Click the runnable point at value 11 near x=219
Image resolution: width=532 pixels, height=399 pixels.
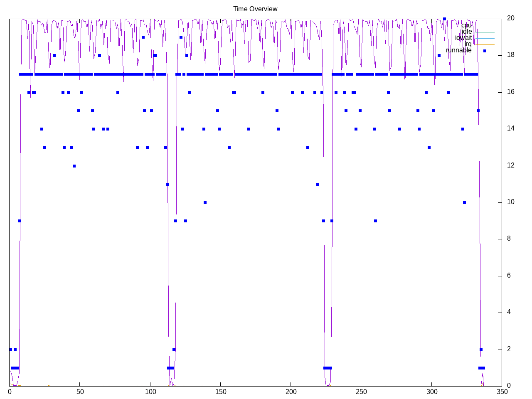point(318,184)
